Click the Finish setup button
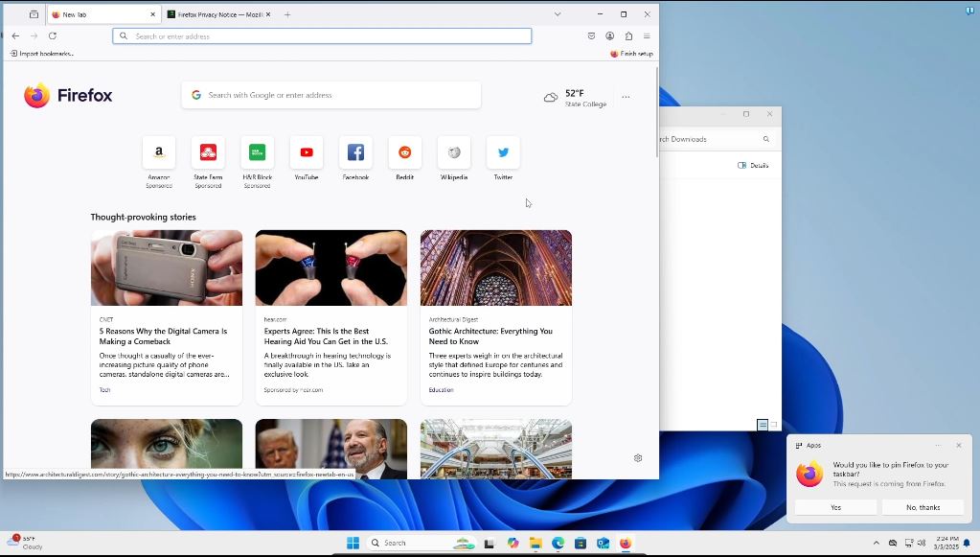This screenshot has height=557, width=980. pyautogui.click(x=631, y=54)
